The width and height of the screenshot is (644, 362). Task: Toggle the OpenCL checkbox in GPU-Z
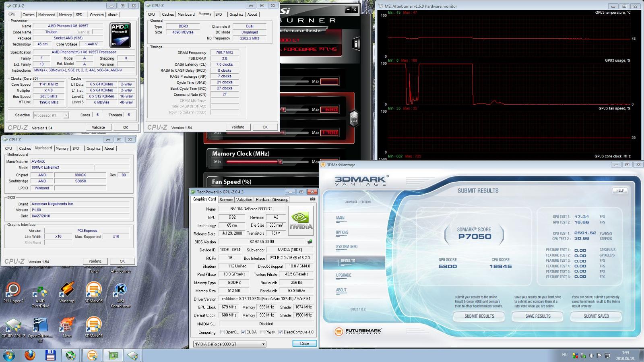click(222, 332)
